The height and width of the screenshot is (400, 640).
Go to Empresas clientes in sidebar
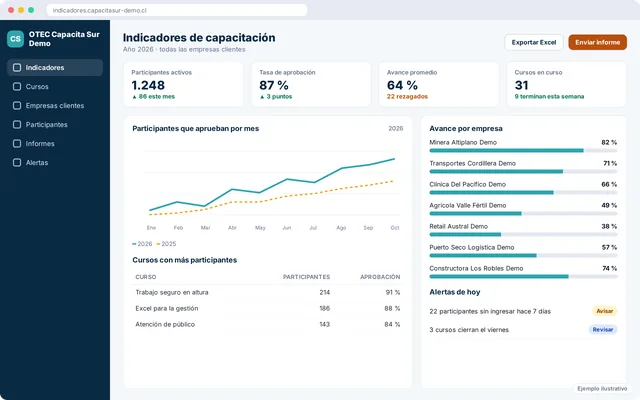[55, 105]
